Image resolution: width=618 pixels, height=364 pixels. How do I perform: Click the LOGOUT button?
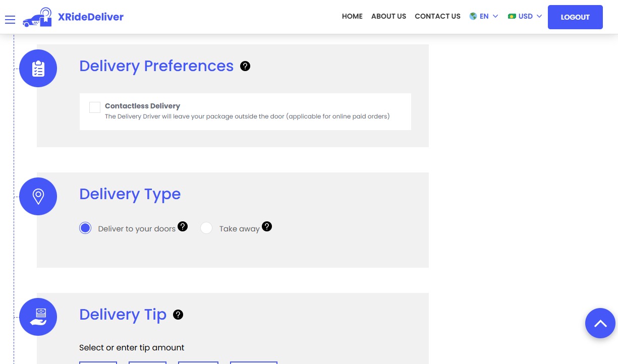575,17
